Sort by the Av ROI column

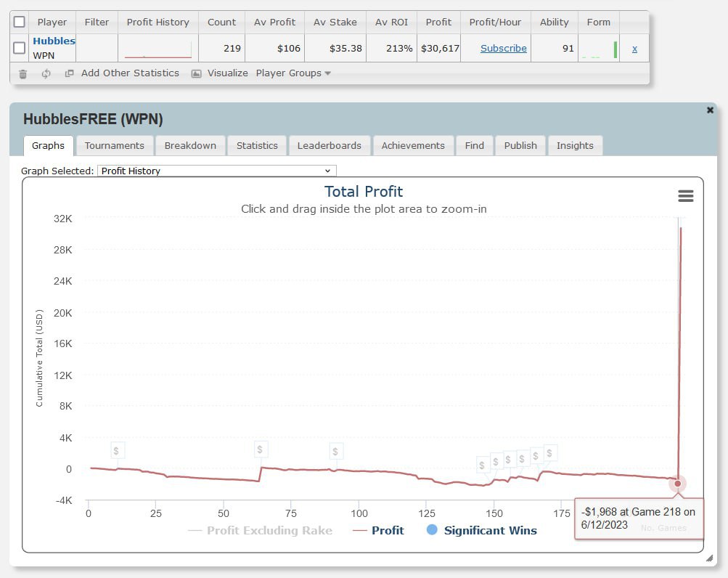[393, 22]
